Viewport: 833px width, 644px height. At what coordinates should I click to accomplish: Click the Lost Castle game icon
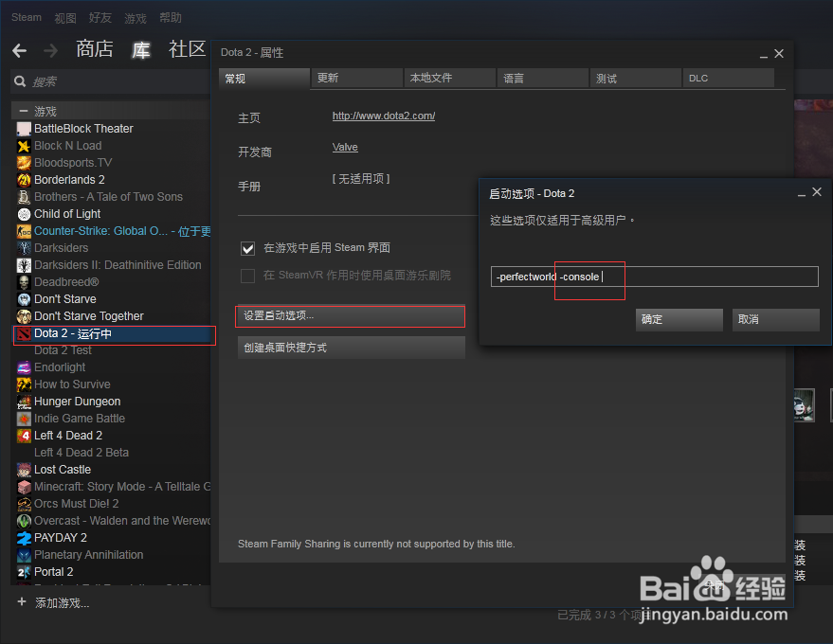pyautogui.click(x=24, y=470)
